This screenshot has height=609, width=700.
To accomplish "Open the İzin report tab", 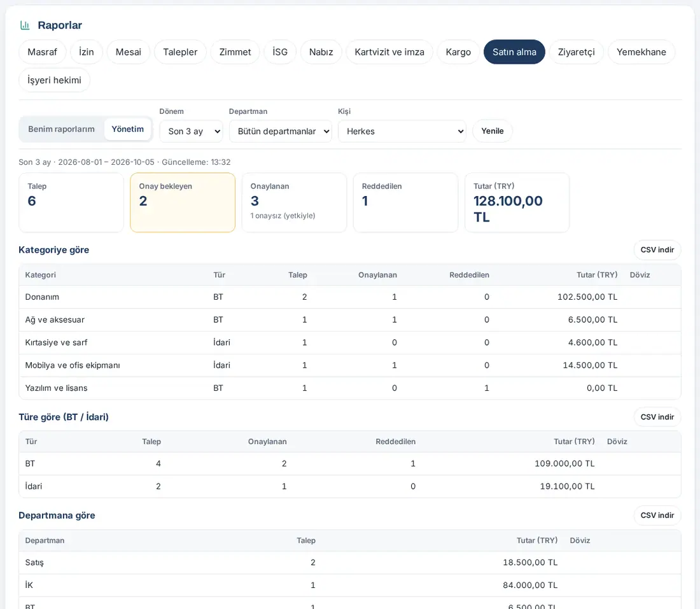I will point(86,52).
